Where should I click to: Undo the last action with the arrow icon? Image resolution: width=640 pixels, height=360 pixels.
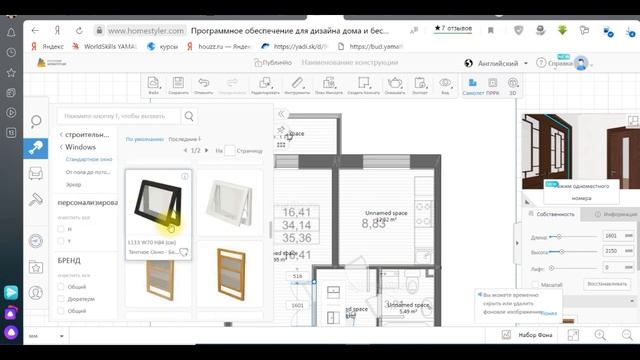click(203, 85)
